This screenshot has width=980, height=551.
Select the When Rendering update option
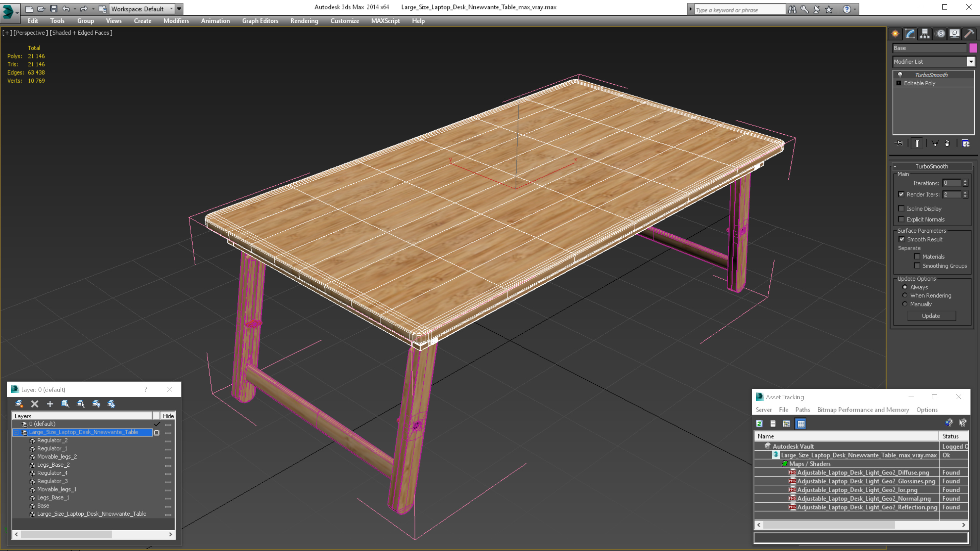(x=905, y=296)
